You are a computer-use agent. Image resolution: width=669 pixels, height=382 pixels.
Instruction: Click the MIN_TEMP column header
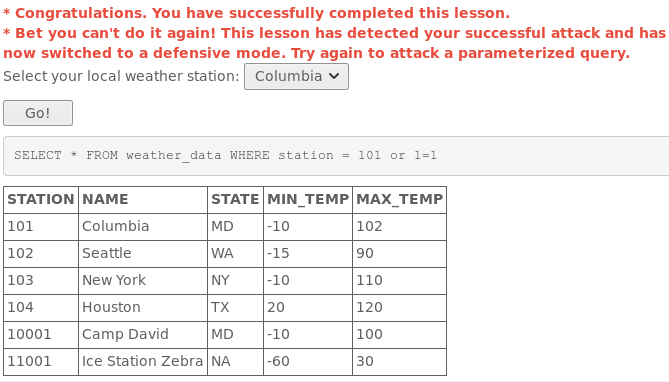[x=308, y=200]
